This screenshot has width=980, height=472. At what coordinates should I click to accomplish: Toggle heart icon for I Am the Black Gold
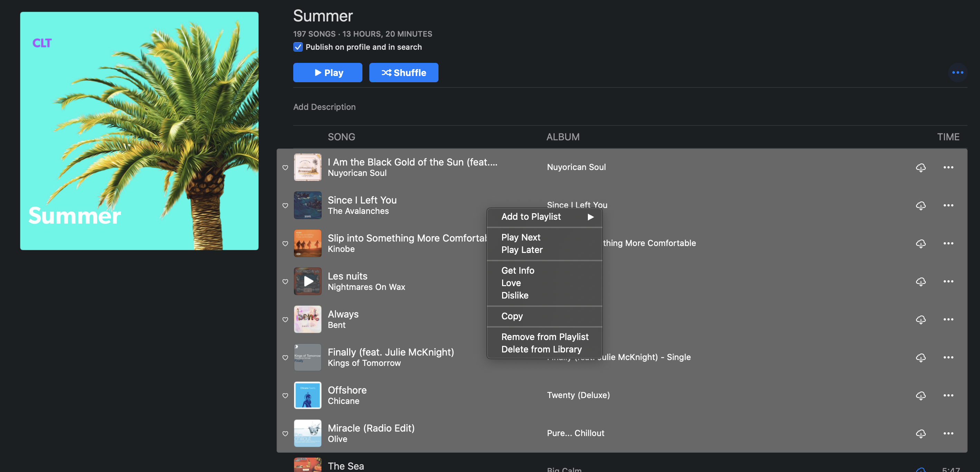(x=285, y=168)
